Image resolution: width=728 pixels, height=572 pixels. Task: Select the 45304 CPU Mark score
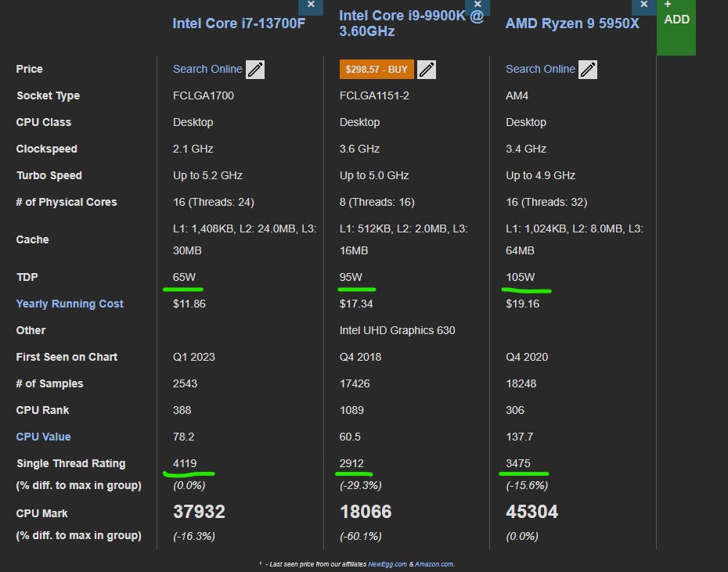(x=532, y=512)
